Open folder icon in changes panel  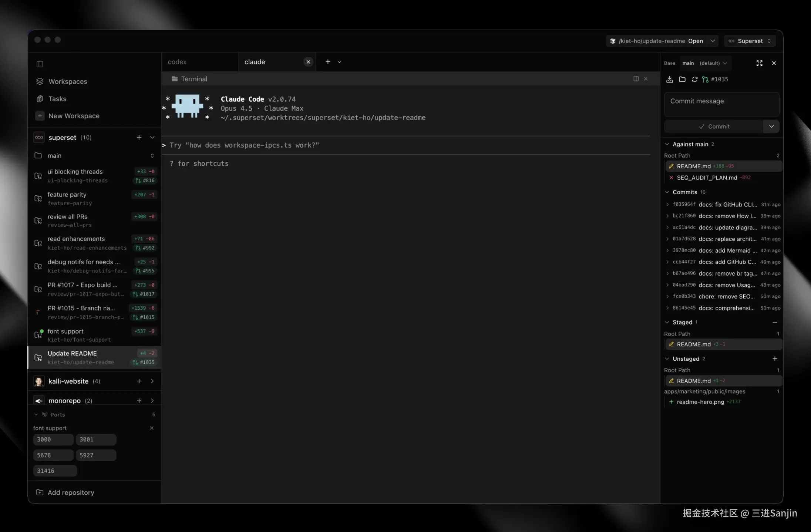pos(682,79)
